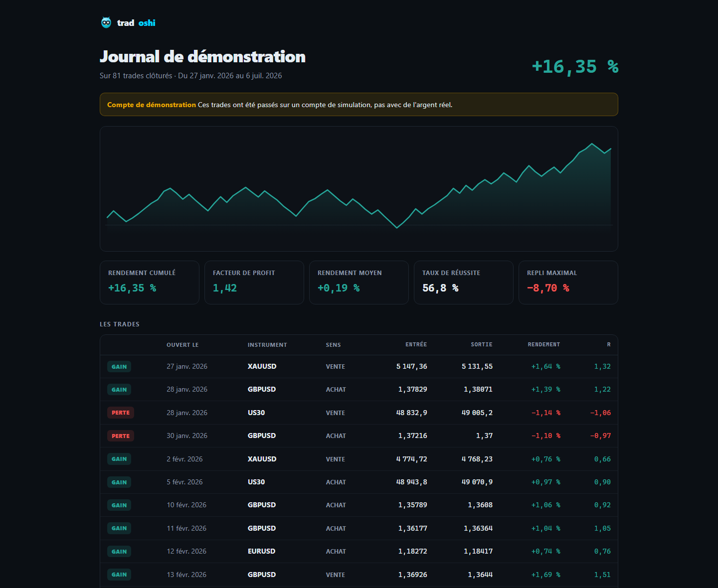Click the exit price 4 768,23

tap(477, 459)
